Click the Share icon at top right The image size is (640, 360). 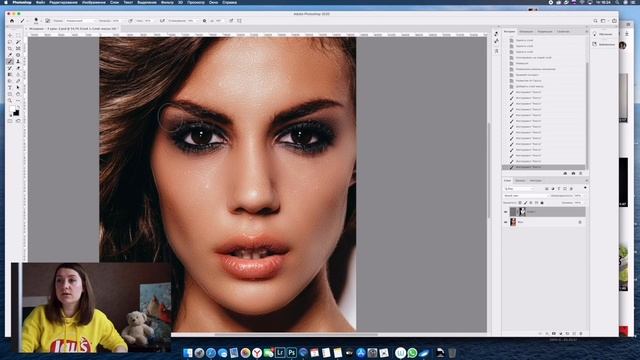pos(614,21)
